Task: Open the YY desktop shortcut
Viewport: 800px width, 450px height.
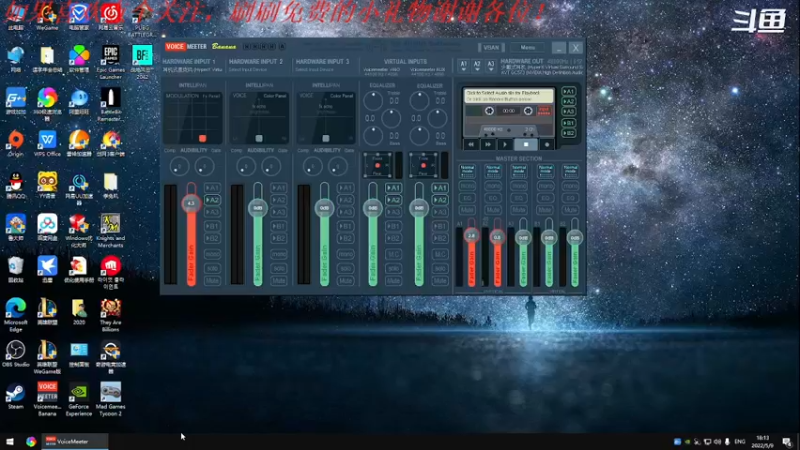Action: pos(47,186)
